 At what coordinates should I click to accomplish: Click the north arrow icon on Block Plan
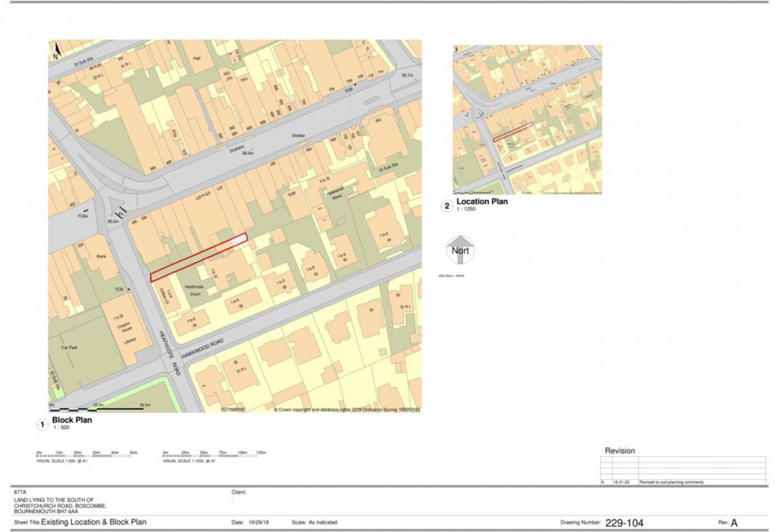coord(55,51)
